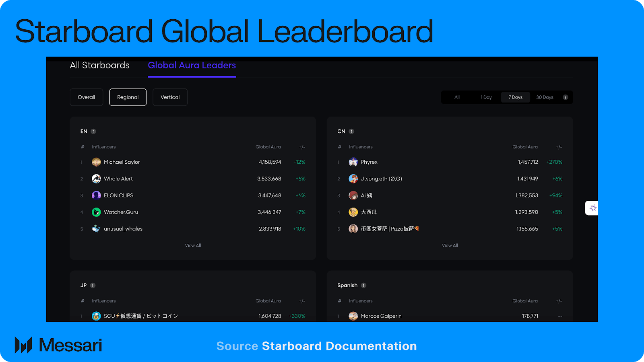Screen dimensions: 644x362
Task: Click the info icon next to JP
Action: point(93,285)
